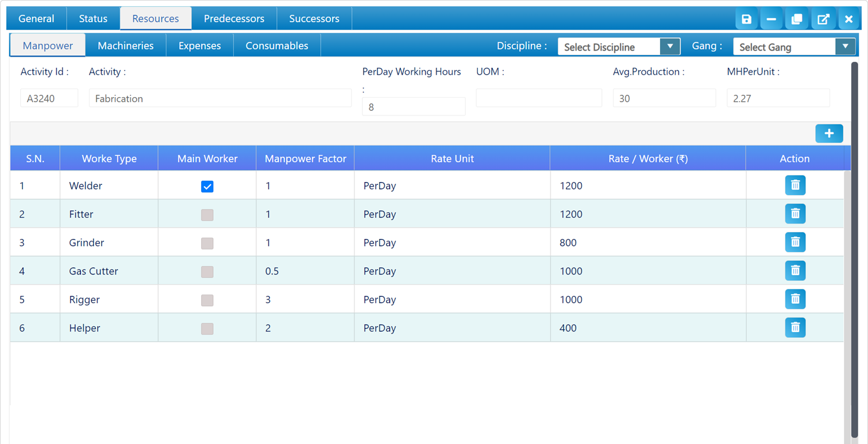The height and width of the screenshot is (444, 868).
Task: Click the Rigger cell
Action: pyautogui.click(x=109, y=299)
